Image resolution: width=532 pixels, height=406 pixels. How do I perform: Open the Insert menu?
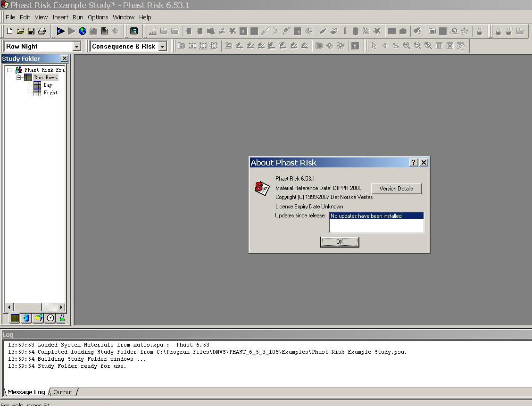(60, 17)
